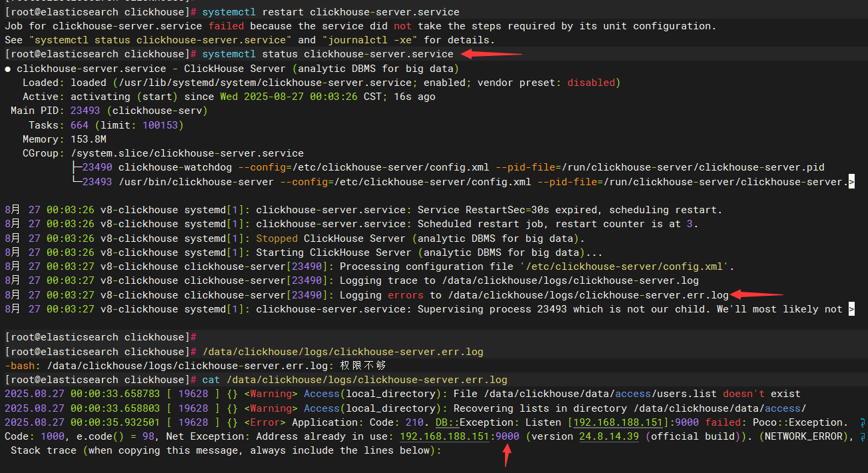Click the underlined port number 9000
The image size is (868, 473).
coord(507,437)
